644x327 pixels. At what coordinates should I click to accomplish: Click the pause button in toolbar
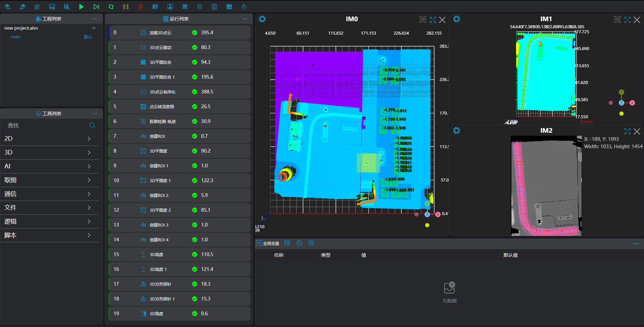pos(126,7)
